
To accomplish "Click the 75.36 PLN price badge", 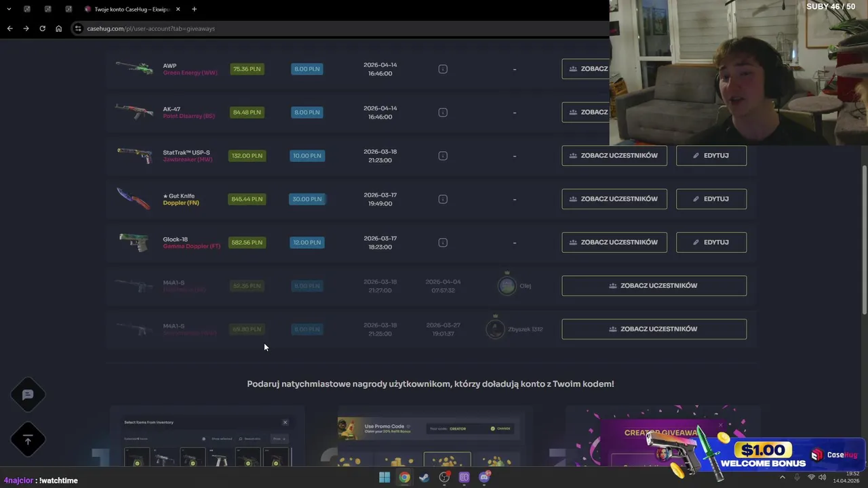I will tap(247, 69).
